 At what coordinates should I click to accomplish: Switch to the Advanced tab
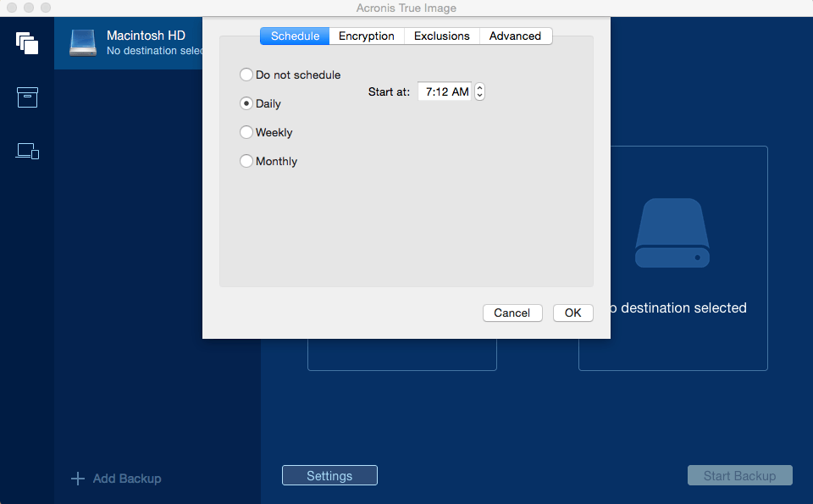pos(516,36)
